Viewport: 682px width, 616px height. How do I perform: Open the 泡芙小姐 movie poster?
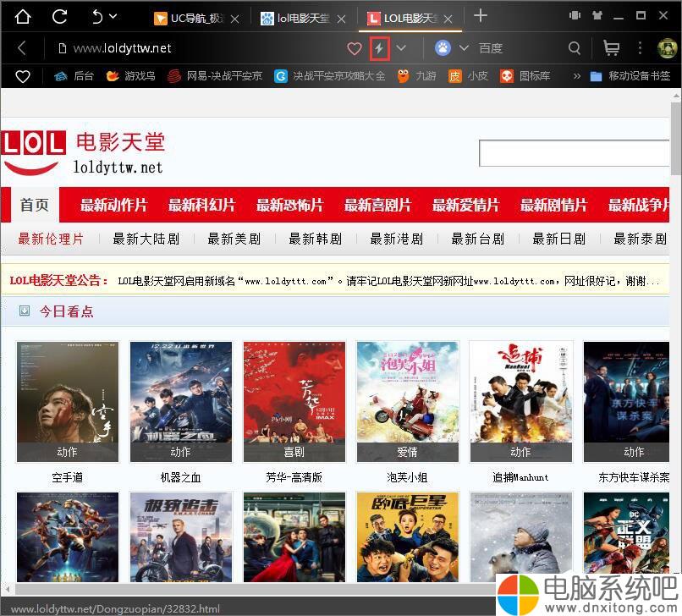[x=408, y=402]
